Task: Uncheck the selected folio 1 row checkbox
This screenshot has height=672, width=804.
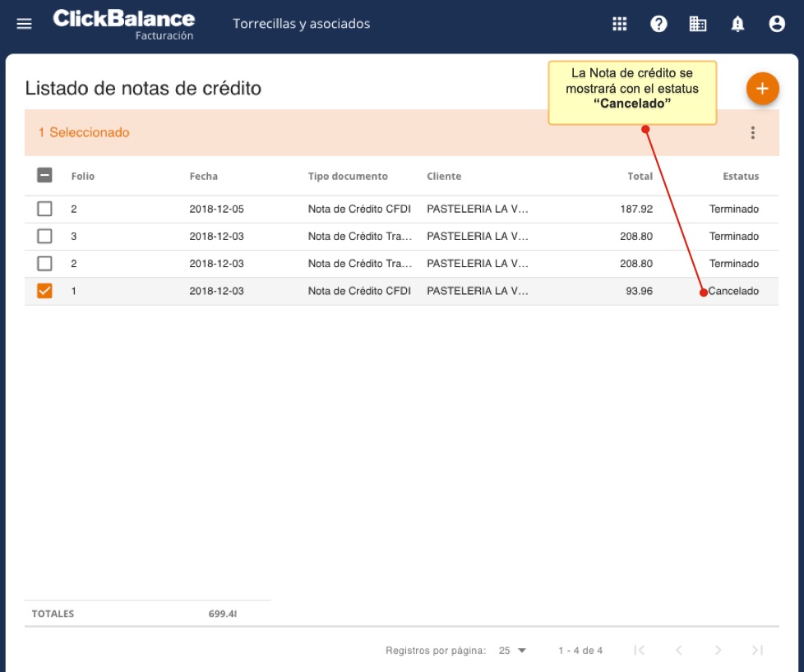Action: [44, 291]
